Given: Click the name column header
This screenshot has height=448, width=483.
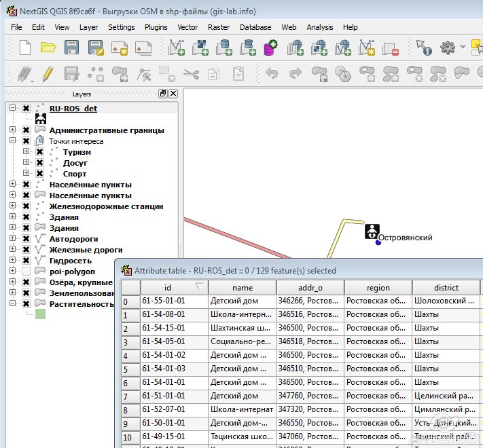Looking at the screenshot, I should tap(243, 287).
